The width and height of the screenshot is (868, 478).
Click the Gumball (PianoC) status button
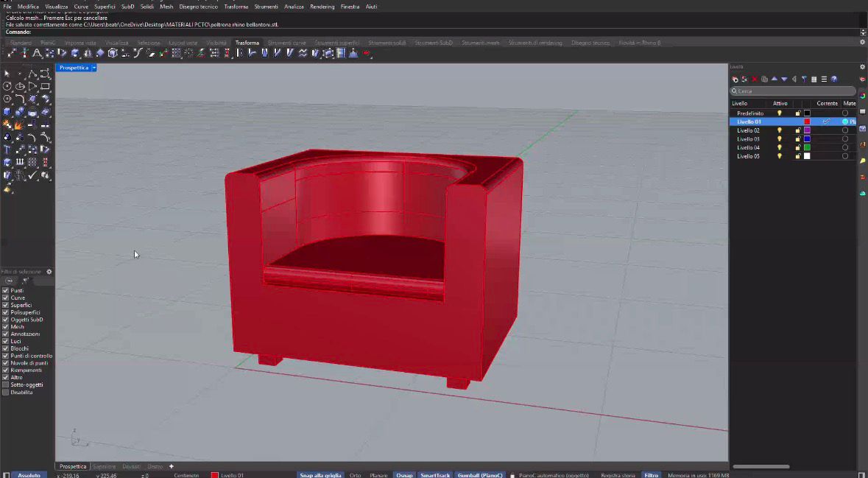(480, 475)
